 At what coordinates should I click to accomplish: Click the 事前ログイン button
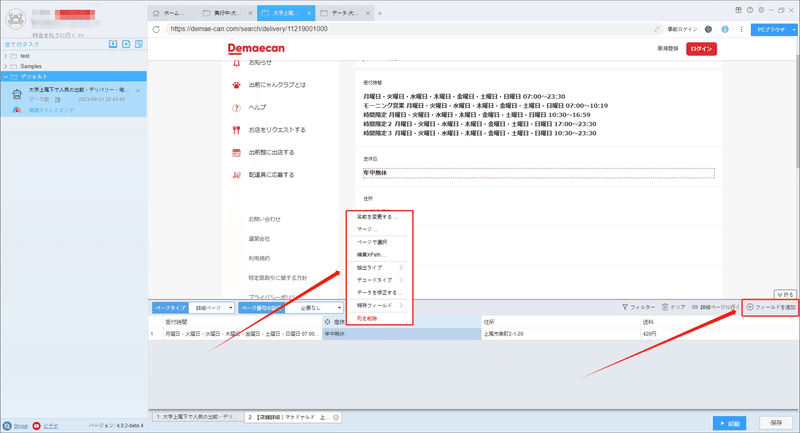[682, 30]
